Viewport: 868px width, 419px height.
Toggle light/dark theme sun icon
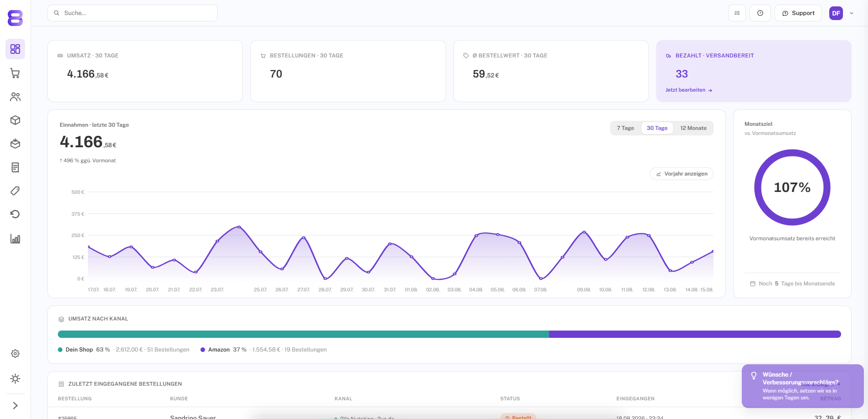point(15,379)
